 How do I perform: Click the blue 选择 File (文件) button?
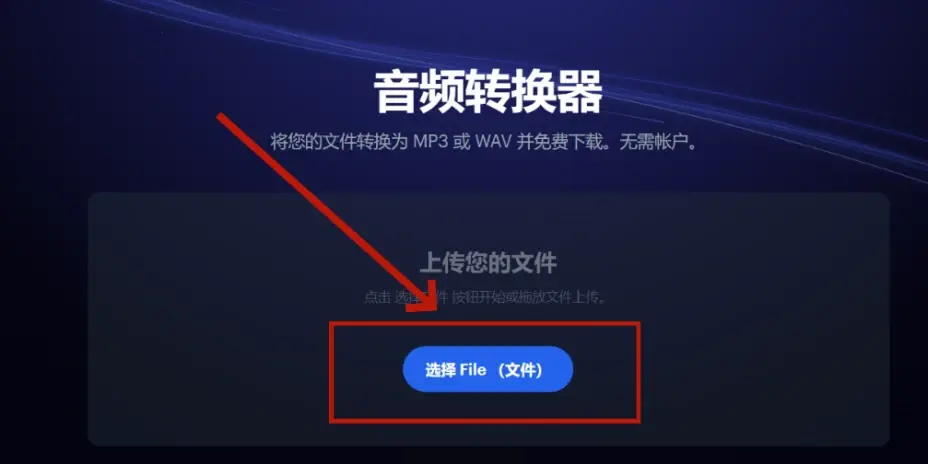pyautogui.click(x=488, y=369)
